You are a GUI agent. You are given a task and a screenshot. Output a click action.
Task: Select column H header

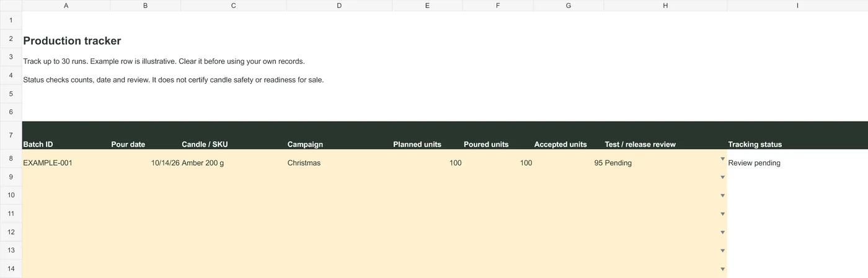(x=665, y=6)
